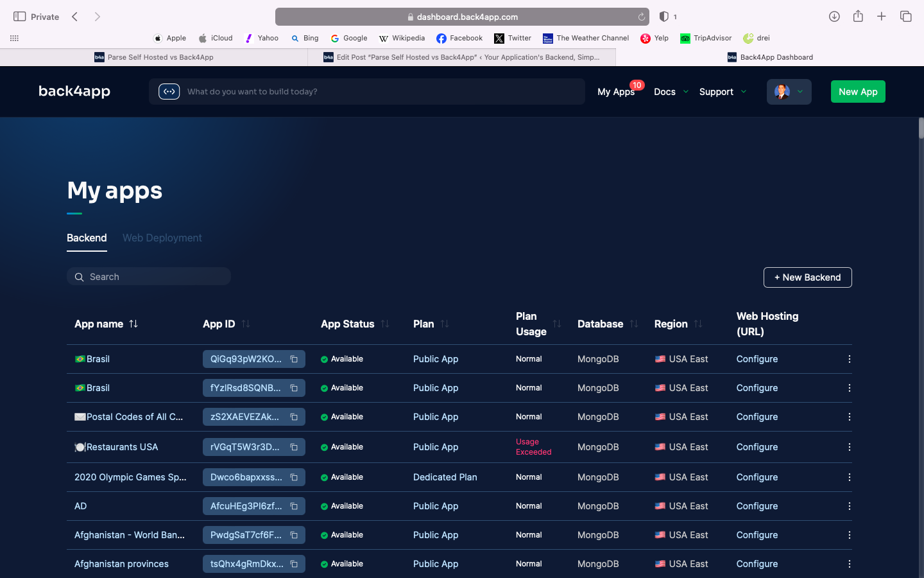924x578 pixels.
Task: Click the AI agent icon in search bar
Action: (x=169, y=92)
